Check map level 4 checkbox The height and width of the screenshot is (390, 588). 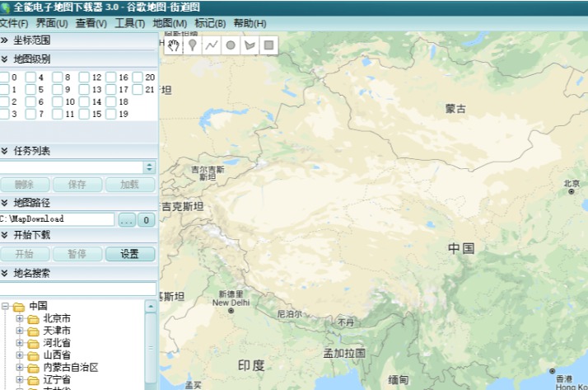(x=30, y=78)
